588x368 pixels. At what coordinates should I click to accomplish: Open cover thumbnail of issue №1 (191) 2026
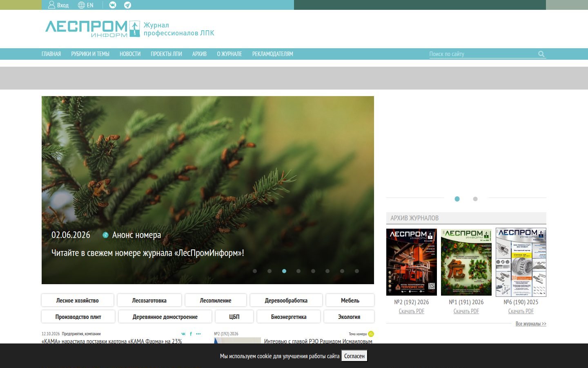pos(466,262)
